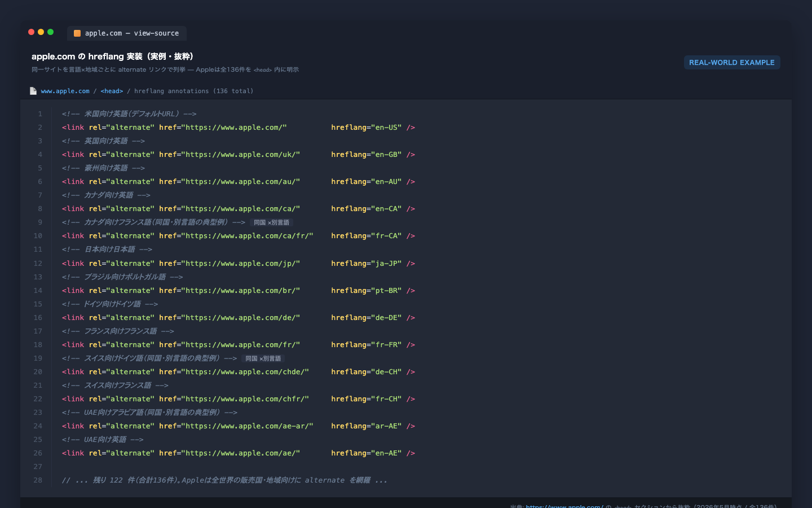Image resolution: width=812 pixels, height=508 pixels.
Task: Click the comment starting "カナダ向けフランス語"
Action: 154,222
